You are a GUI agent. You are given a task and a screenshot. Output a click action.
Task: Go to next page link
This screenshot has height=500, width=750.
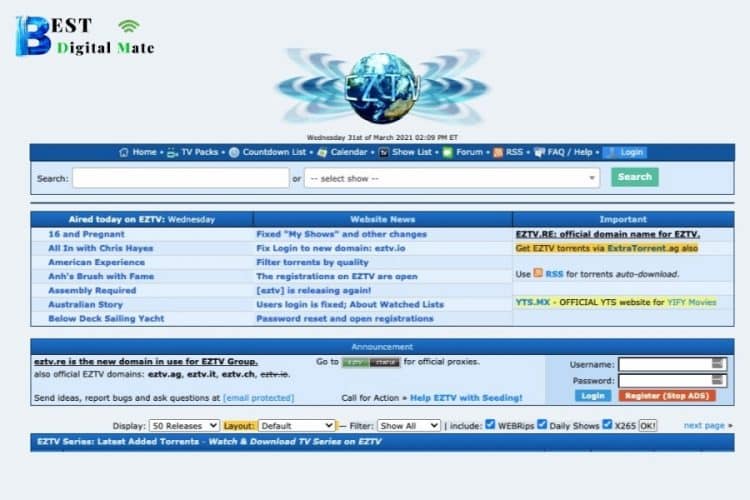click(x=704, y=425)
